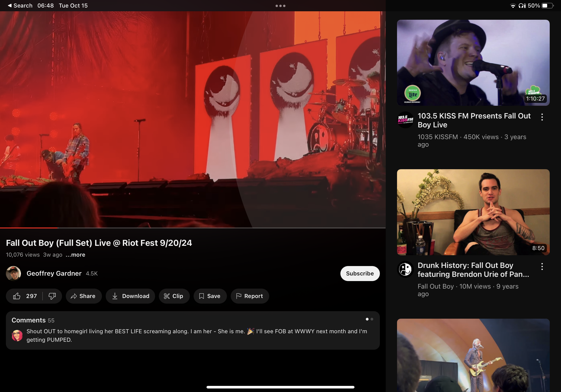Return to Search via the back arrow
Screen dimensions: 561x392
pyautogui.click(x=20, y=5)
